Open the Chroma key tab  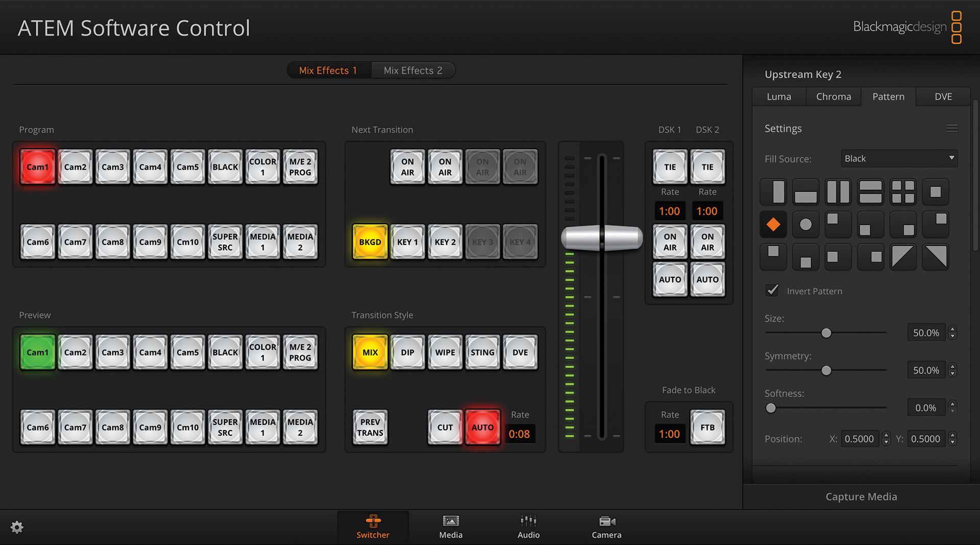coord(834,97)
